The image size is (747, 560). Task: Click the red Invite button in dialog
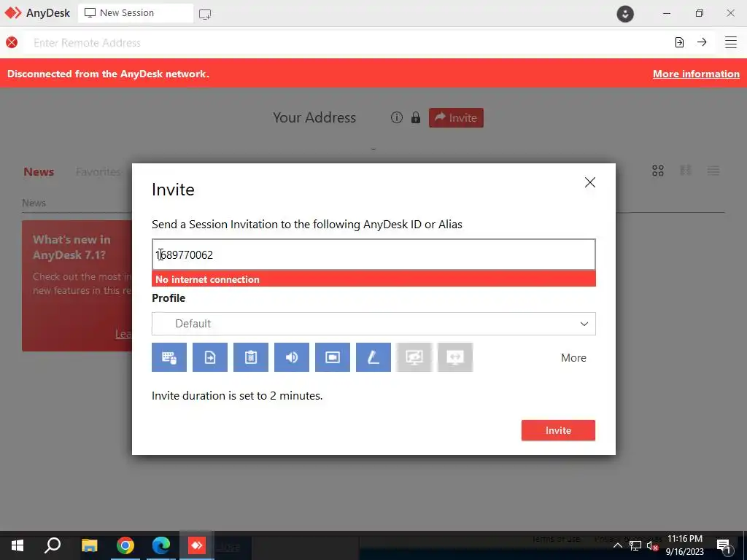tap(558, 430)
